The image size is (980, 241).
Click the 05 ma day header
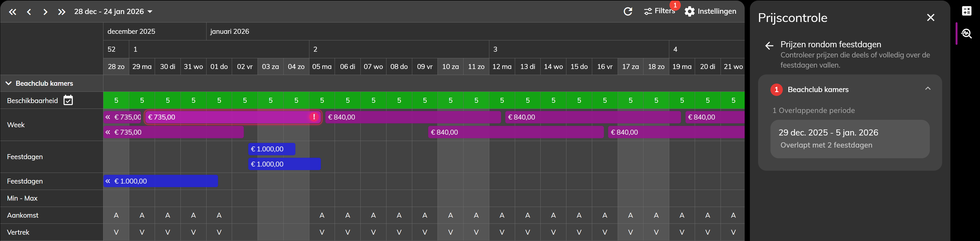click(322, 67)
